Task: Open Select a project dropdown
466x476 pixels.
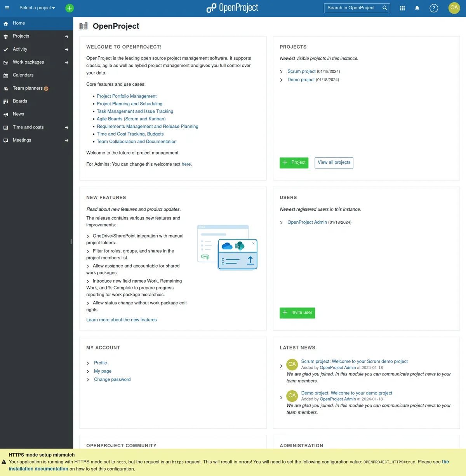Action: 37,8
